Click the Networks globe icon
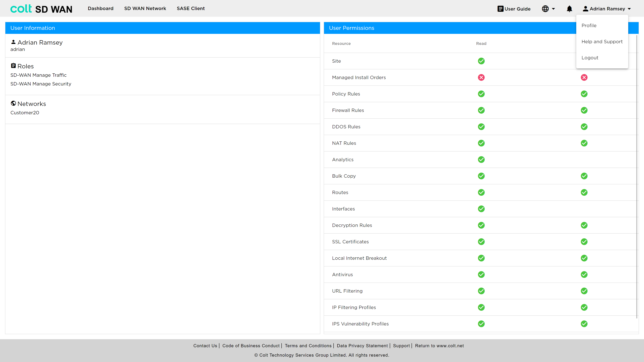 pyautogui.click(x=13, y=103)
